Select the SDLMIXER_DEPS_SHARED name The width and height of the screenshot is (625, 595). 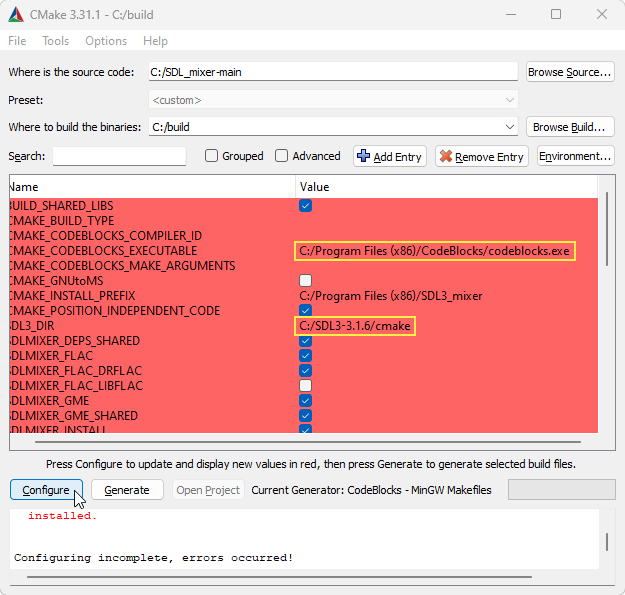click(75, 341)
